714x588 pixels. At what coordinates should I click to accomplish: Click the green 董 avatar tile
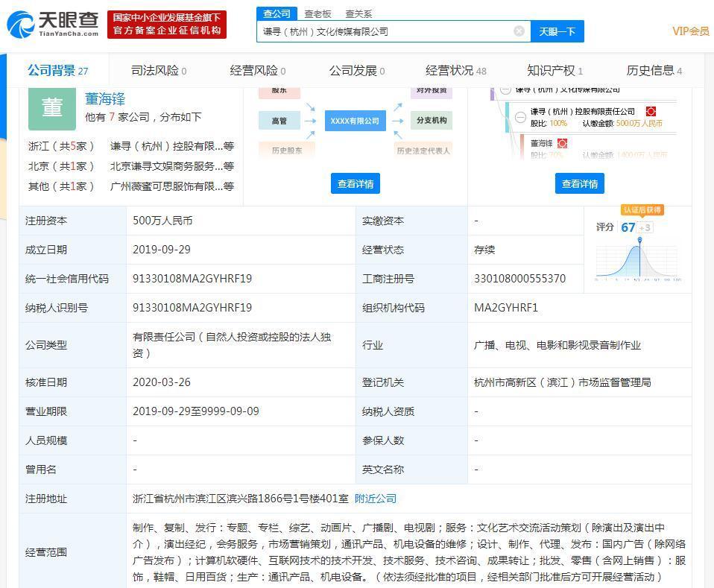click(x=52, y=108)
